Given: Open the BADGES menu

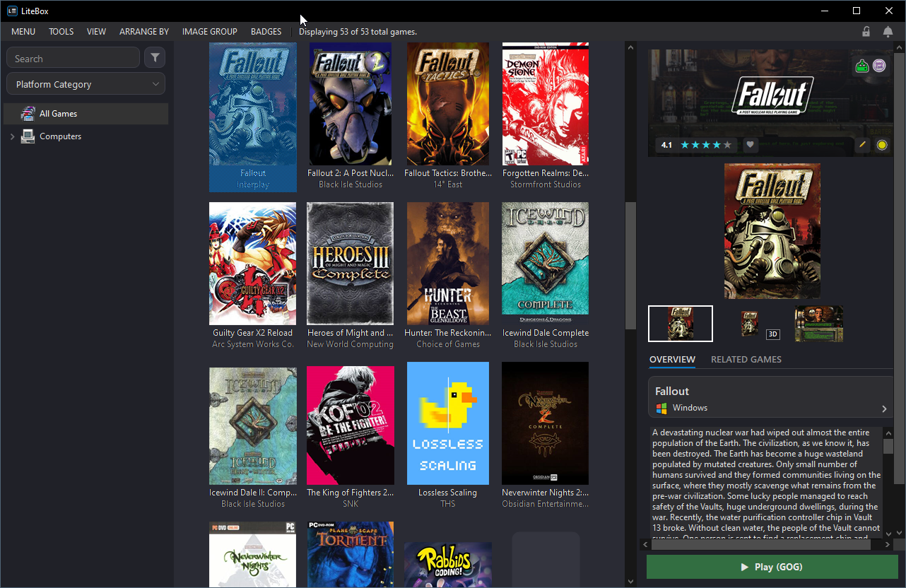Looking at the screenshot, I should (x=266, y=32).
